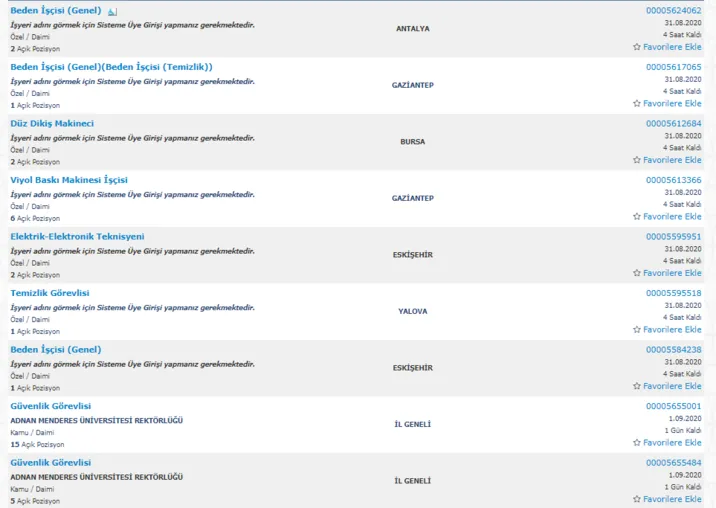Star the Düz Dikiş Makineci listing
Screen dimensions: 716x508
coord(637,160)
